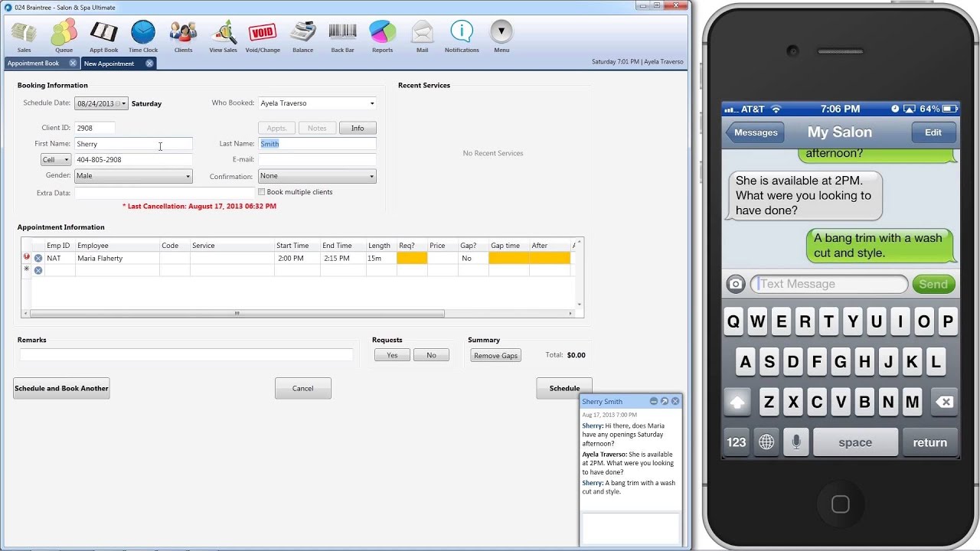Close the Appointment Book tab
980x551 pixels.
[73, 64]
